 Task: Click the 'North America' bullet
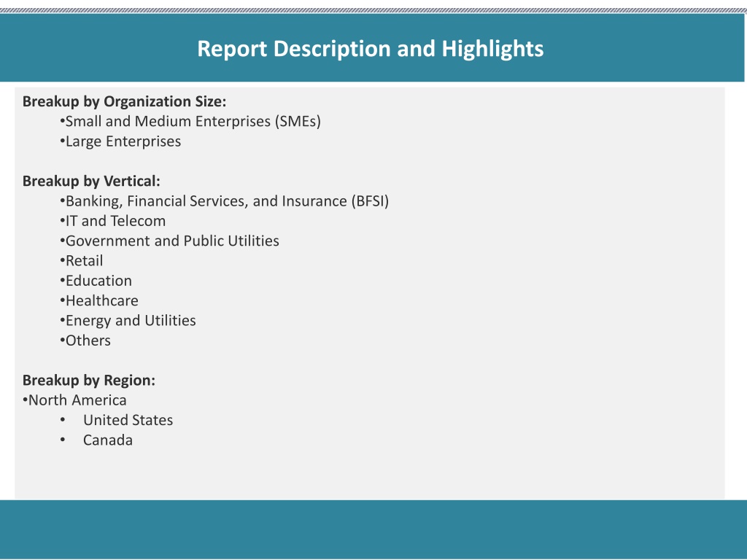[74, 400]
